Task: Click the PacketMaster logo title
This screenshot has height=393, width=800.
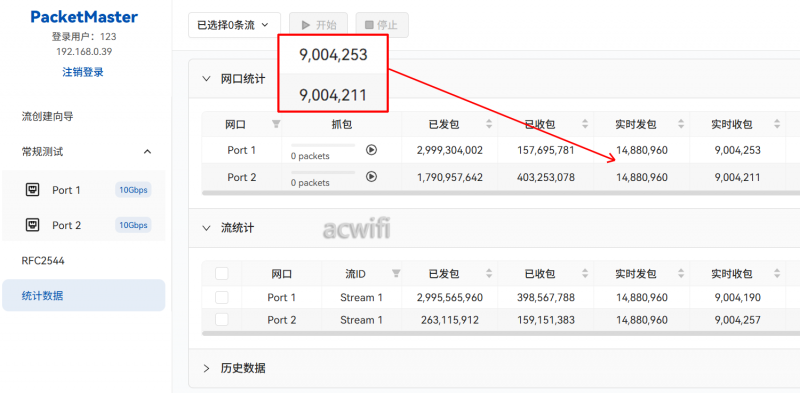Action: point(84,17)
